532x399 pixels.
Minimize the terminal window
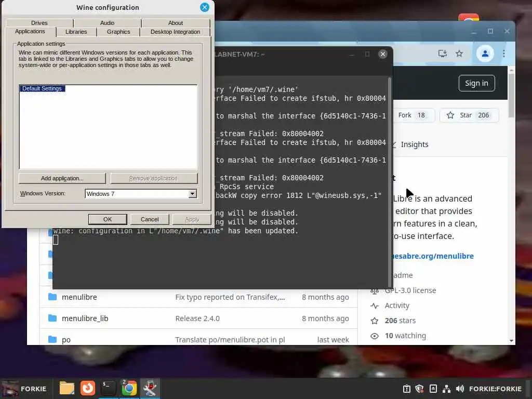[x=352, y=54]
